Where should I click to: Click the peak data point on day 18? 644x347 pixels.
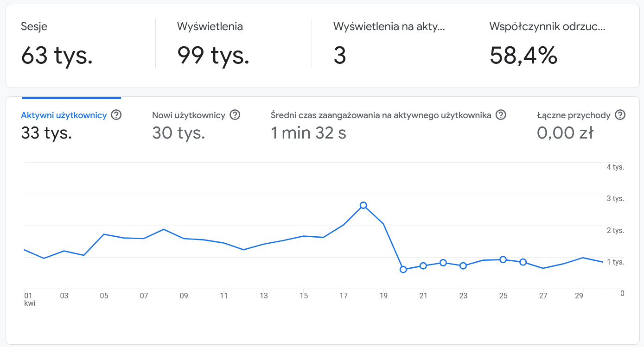click(x=363, y=205)
